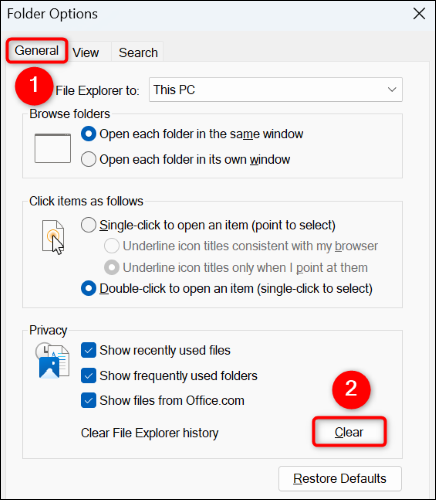The height and width of the screenshot is (500, 436).
Task: Click the Restore Defaults button
Action: click(x=340, y=479)
